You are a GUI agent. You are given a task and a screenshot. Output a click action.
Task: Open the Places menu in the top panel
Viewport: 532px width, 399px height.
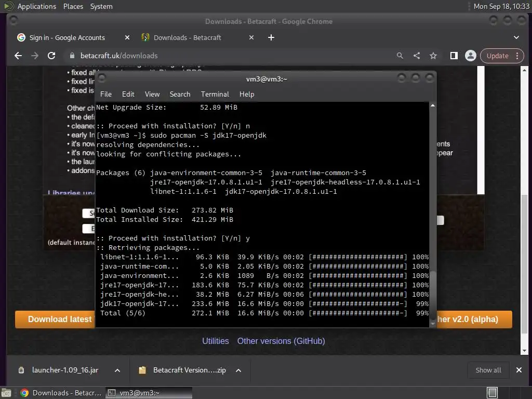[73, 6]
